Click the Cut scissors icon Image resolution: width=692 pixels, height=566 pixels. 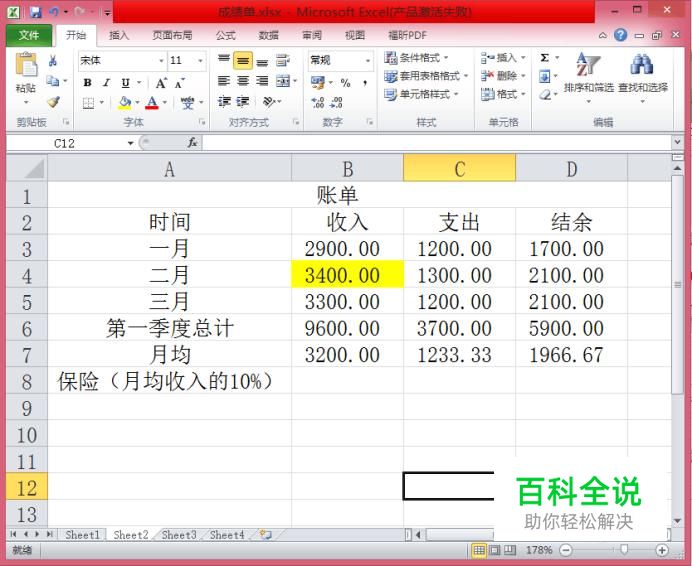tap(53, 60)
